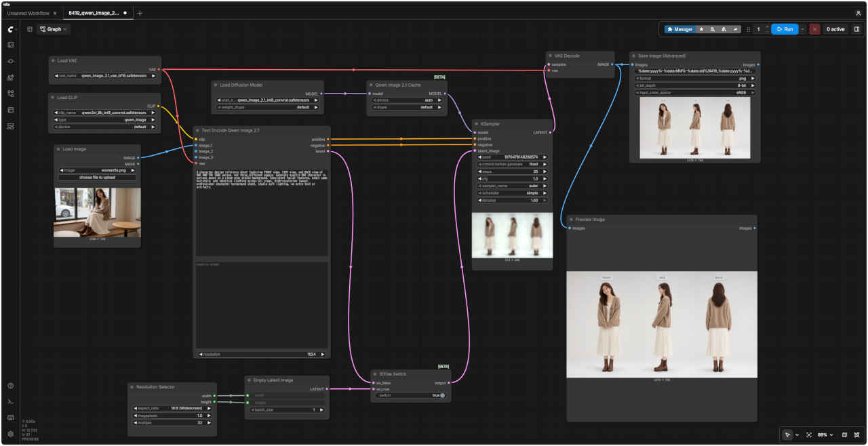Cancel the current run with red X

[x=814, y=29]
